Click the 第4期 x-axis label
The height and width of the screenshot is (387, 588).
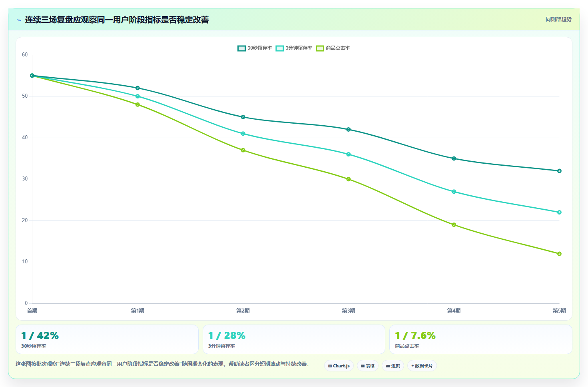pyautogui.click(x=454, y=311)
